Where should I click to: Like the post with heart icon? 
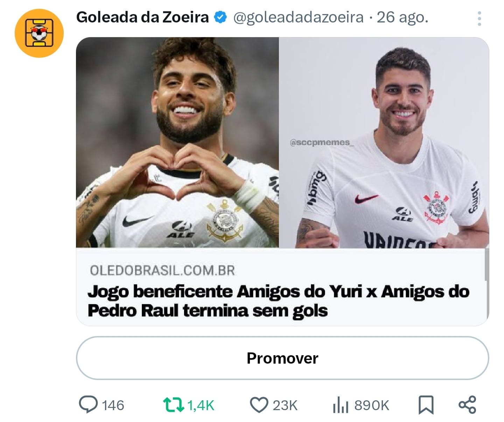pyautogui.click(x=259, y=405)
